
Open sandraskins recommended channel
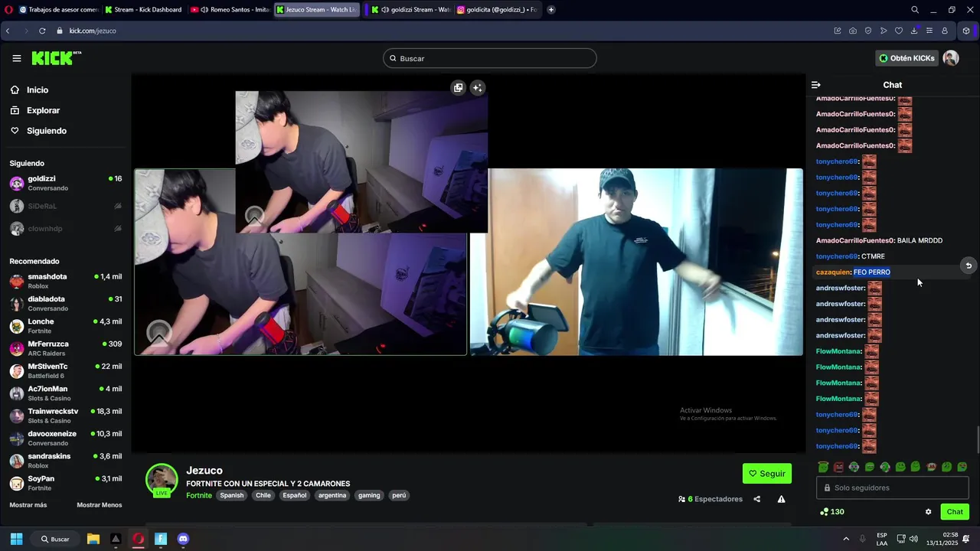tap(66, 461)
